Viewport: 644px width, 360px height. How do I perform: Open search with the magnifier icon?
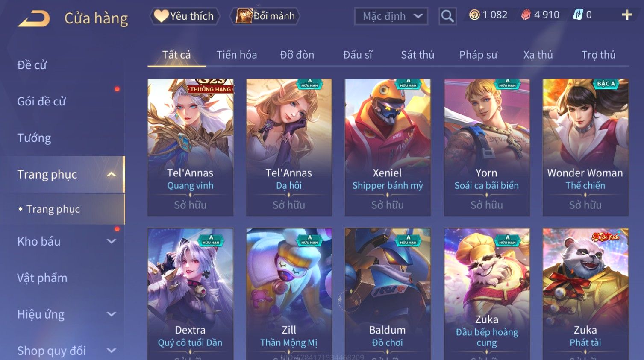pyautogui.click(x=447, y=16)
